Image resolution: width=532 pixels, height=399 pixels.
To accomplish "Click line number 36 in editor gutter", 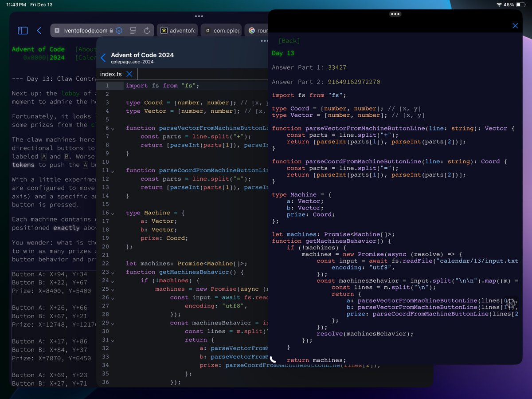I will [x=105, y=382].
